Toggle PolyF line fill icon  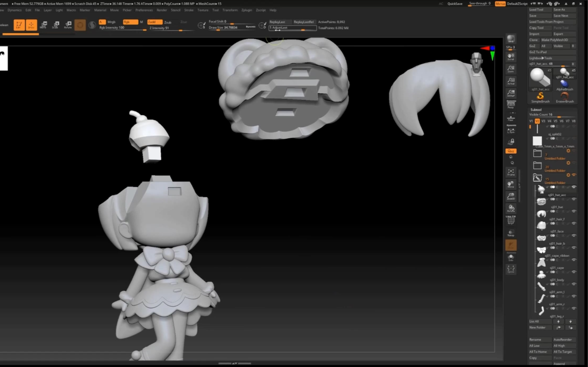(x=511, y=221)
